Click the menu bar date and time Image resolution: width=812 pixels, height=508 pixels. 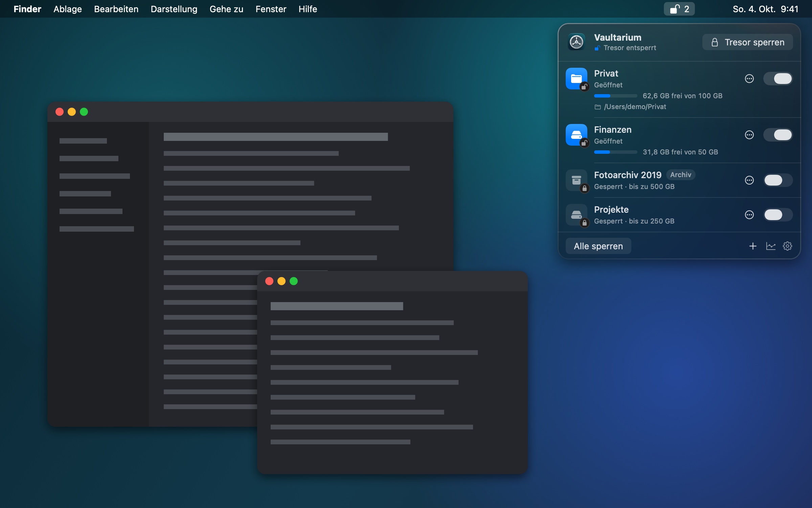[765, 9]
